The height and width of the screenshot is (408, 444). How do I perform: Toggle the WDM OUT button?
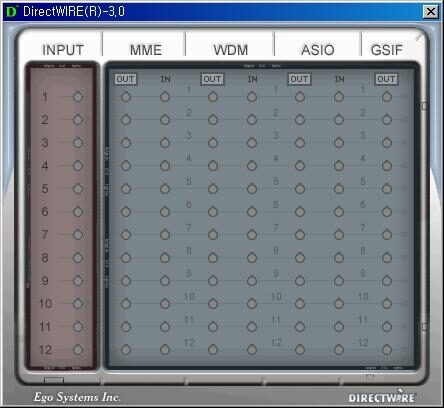(212, 79)
